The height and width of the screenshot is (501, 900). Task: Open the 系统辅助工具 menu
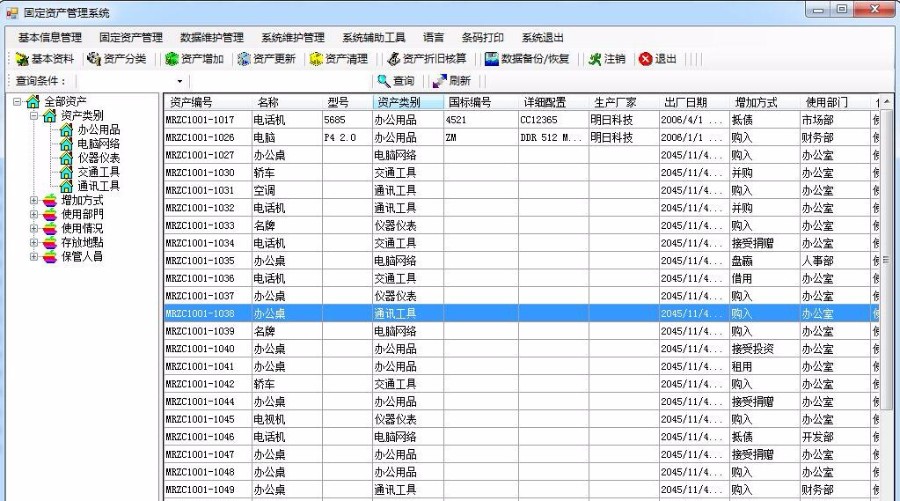(x=373, y=37)
